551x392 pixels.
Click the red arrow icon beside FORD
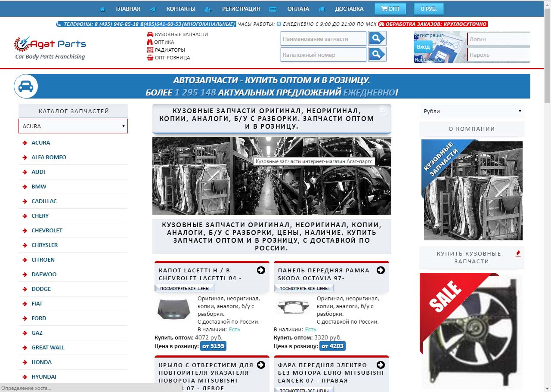click(25, 318)
